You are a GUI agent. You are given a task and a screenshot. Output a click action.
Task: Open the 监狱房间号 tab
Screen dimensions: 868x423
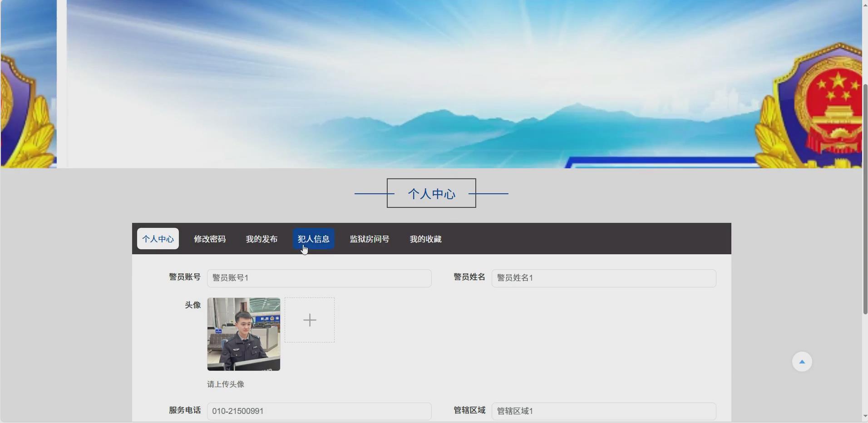coord(370,239)
